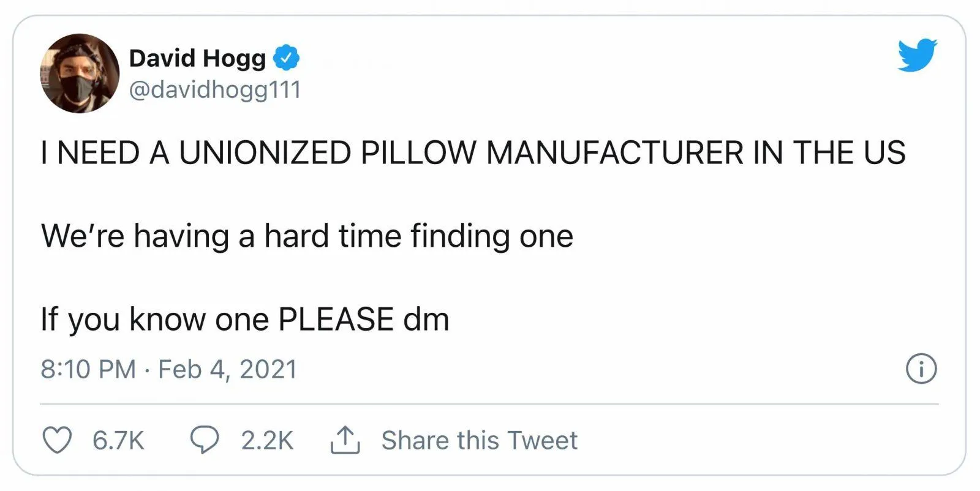Click the 8:10 PM time text
This screenshot has width=980, height=491.
(88, 369)
